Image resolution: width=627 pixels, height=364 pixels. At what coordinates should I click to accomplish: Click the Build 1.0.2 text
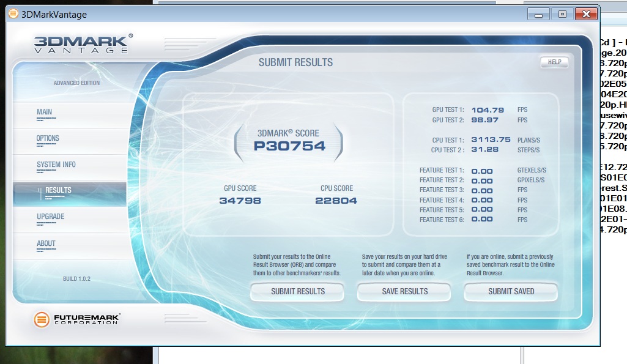(77, 279)
